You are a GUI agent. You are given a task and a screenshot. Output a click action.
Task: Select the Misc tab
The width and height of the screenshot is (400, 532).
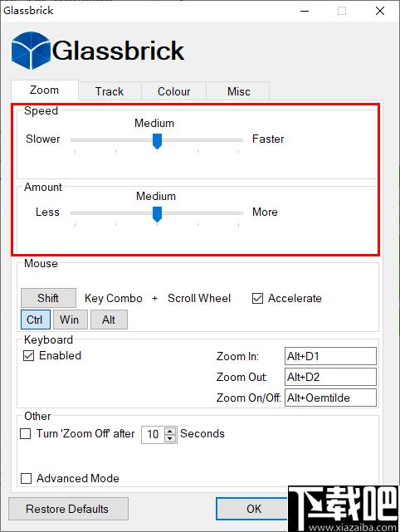238,91
